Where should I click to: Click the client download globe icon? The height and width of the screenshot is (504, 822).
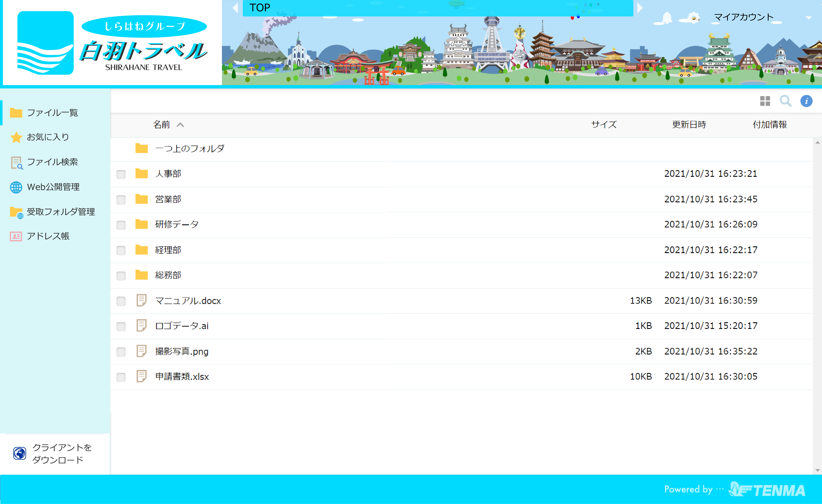[x=20, y=453]
